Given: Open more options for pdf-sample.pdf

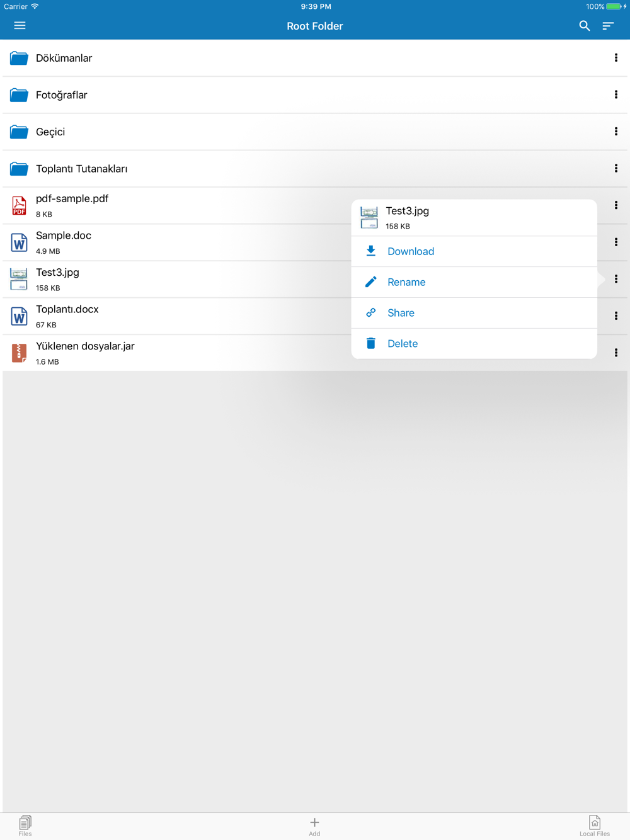Looking at the screenshot, I should [x=616, y=205].
